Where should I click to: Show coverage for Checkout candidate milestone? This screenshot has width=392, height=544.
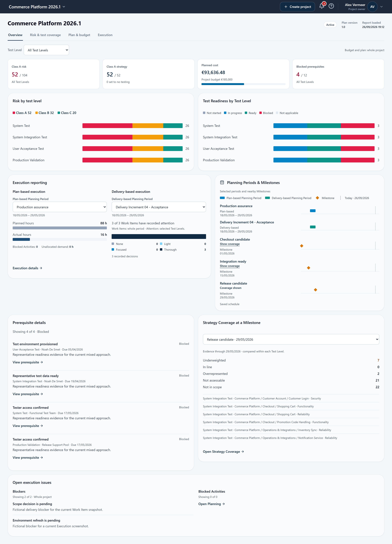pyautogui.click(x=230, y=244)
